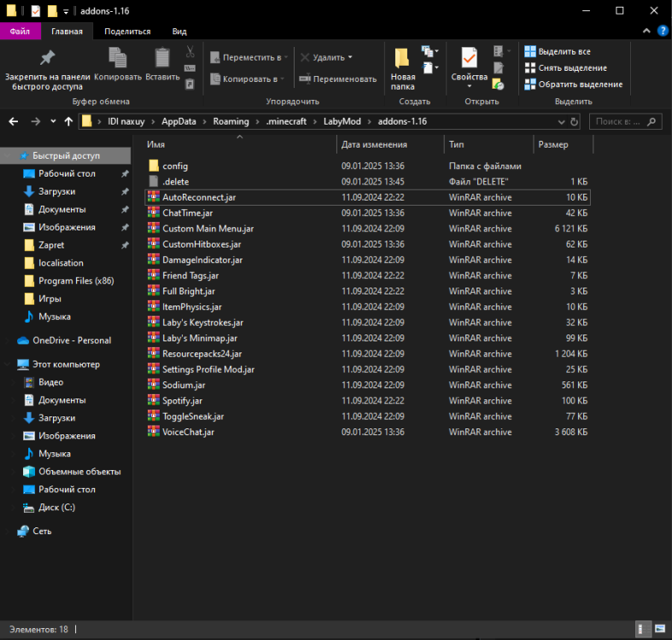Click Pin to Quick Access pushpin icon

(x=47, y=57)
